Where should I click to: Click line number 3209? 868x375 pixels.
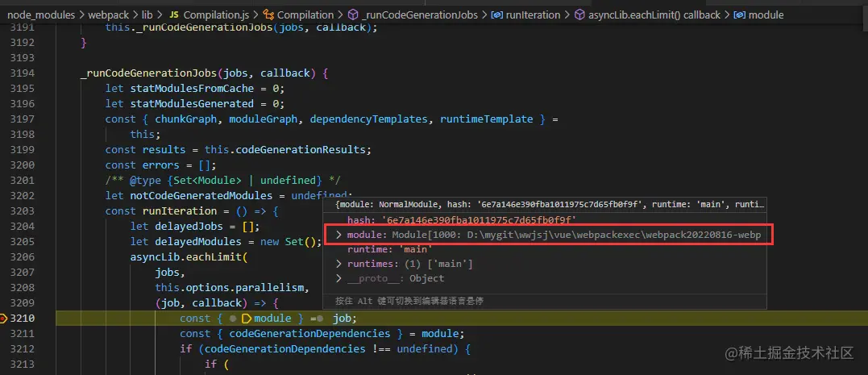(x=23, y=303)
